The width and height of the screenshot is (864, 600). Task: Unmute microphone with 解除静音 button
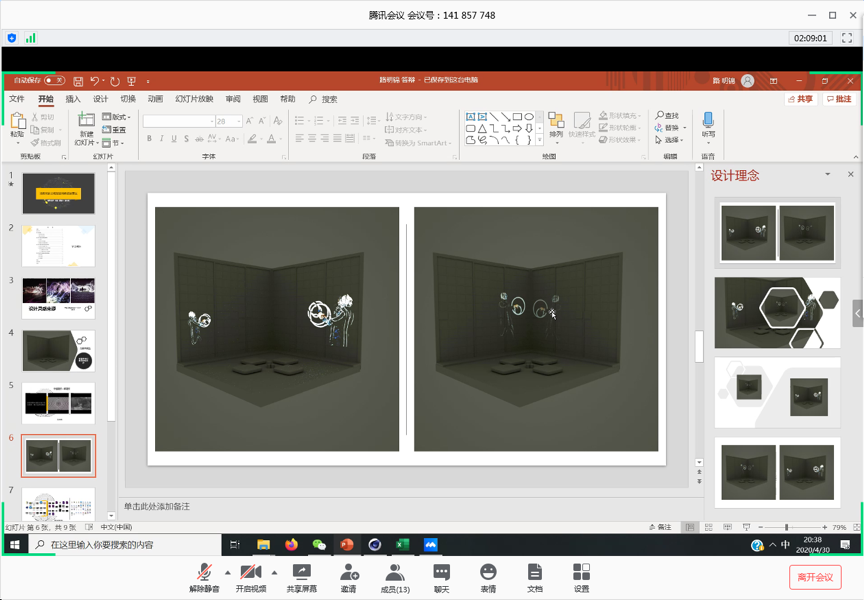[204, 573]
